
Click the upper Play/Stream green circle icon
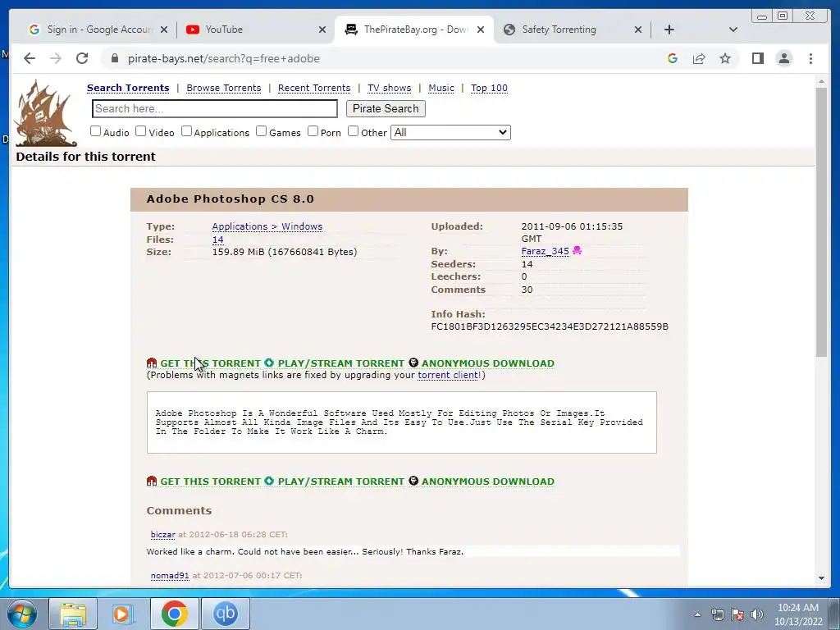(x=269, y=363)
